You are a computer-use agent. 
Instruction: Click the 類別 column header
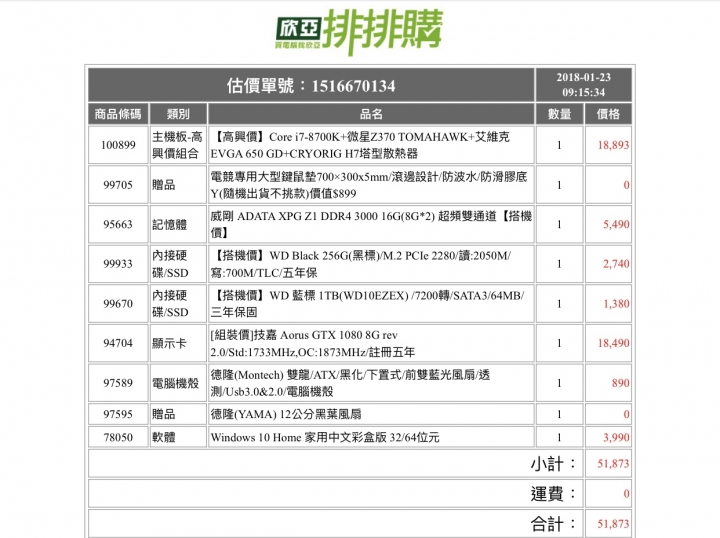(x=178, y=114)
